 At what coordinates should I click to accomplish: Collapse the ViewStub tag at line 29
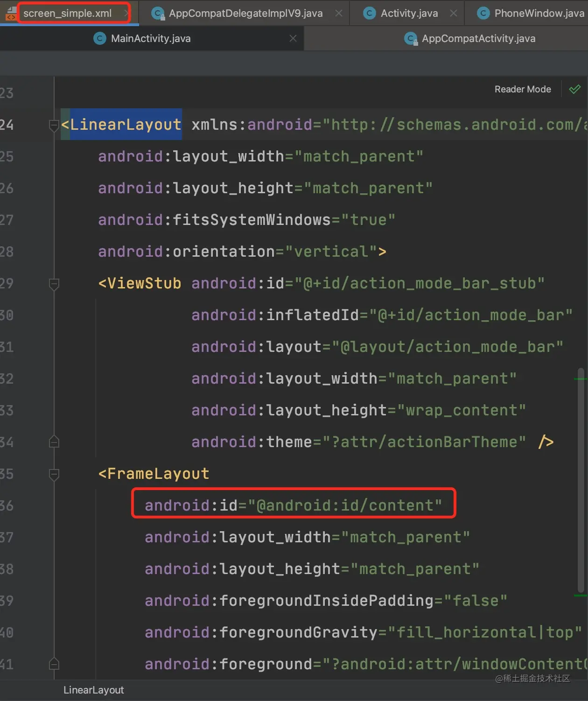pos(54,284)
